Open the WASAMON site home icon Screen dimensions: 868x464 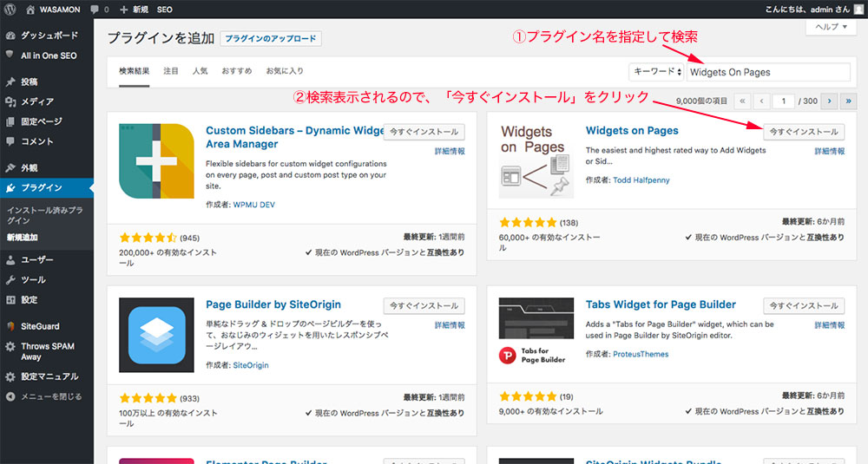click(x=30, y=10)
